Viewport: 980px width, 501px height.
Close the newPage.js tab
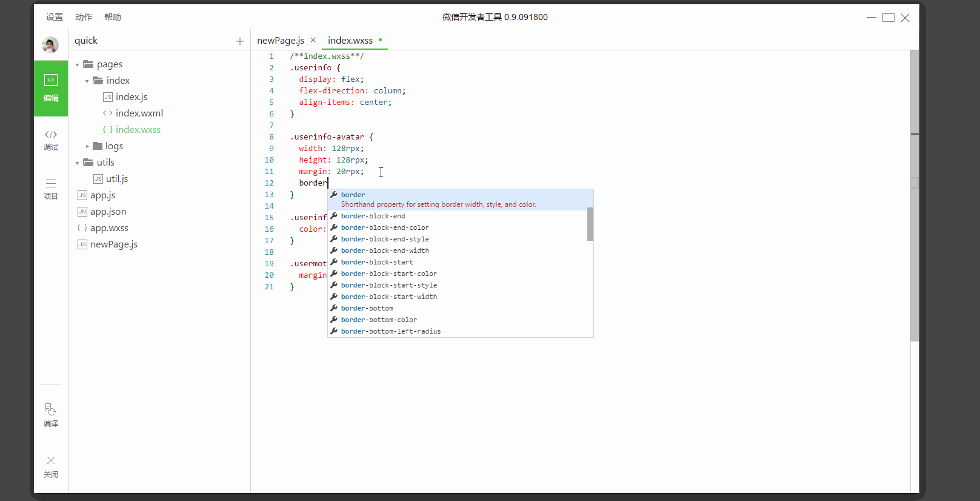pyautogui.click(x=313, y=40)
